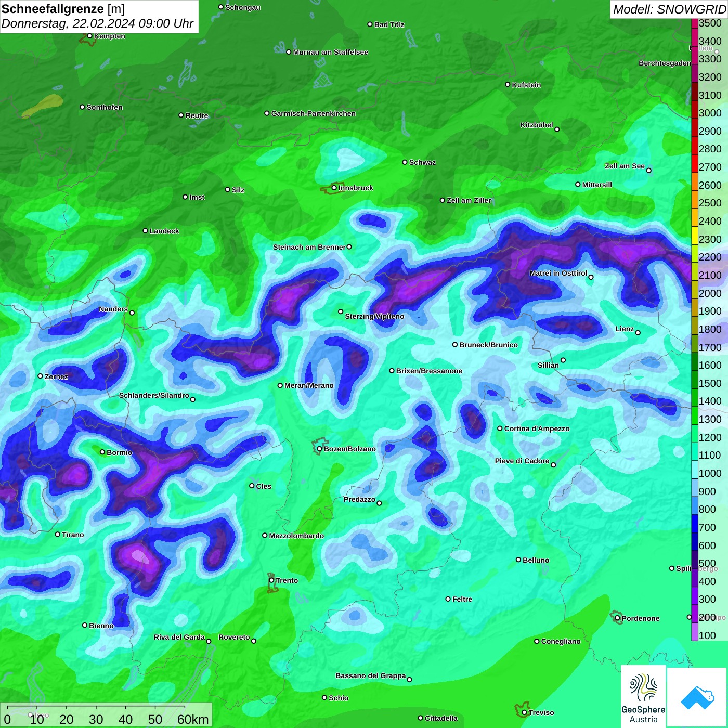The width and height of the screenshot is (728, 728).
Task: Click the Berchtesgaden label
Action: coord(665,63)
